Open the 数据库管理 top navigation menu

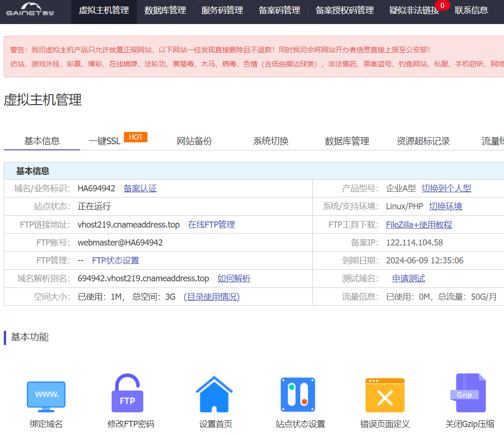click(x=165, y=10)
